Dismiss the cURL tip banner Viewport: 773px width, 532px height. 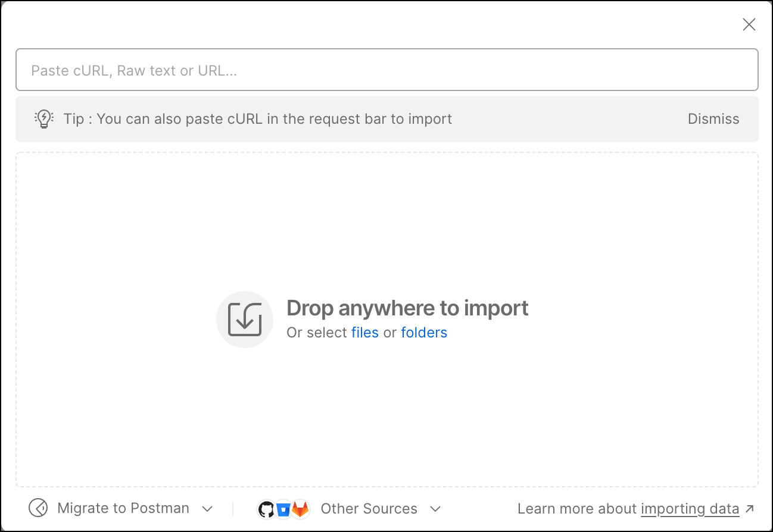click(x=713, y=119)
